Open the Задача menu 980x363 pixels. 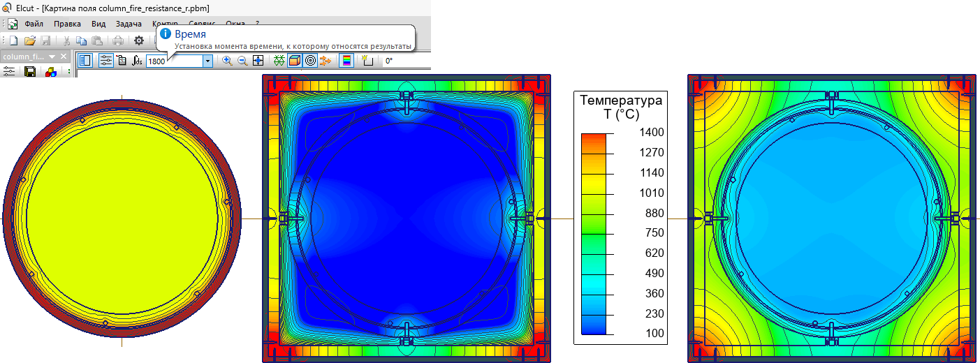[x=129, y=24]
